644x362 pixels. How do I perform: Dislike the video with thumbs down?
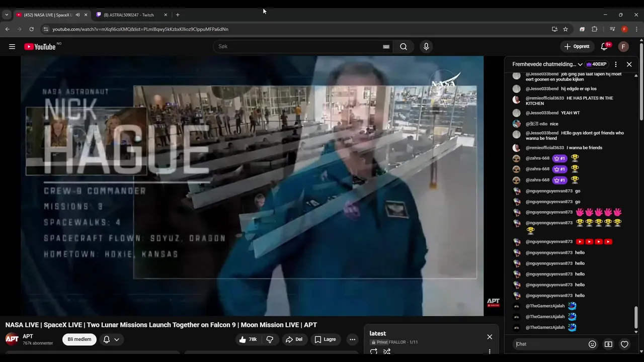[x=270, y=339]
